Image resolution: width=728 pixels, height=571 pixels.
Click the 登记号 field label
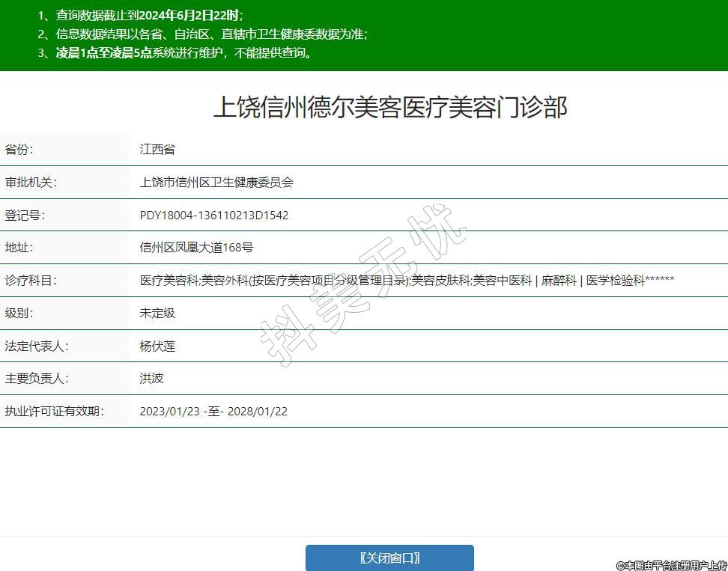click(25, 215)
